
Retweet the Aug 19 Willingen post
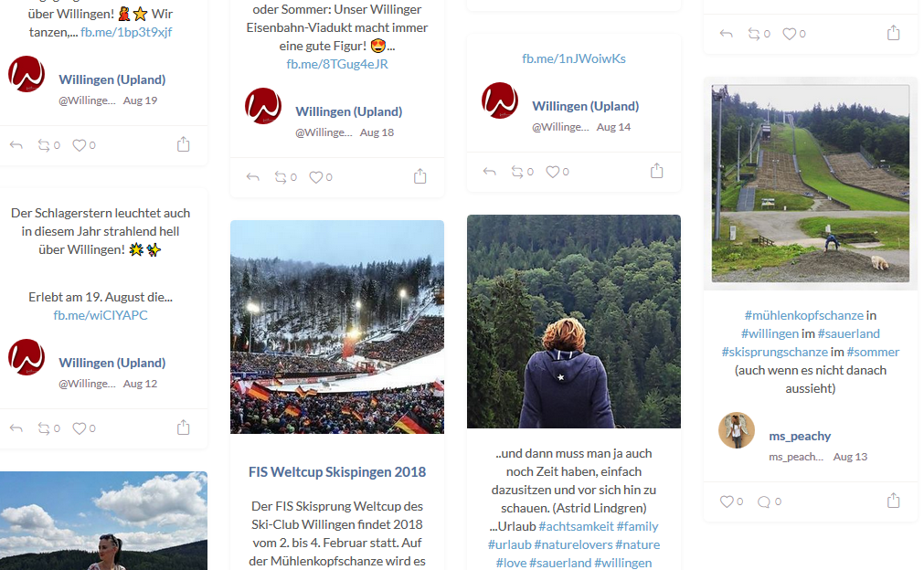coord(43,144)
